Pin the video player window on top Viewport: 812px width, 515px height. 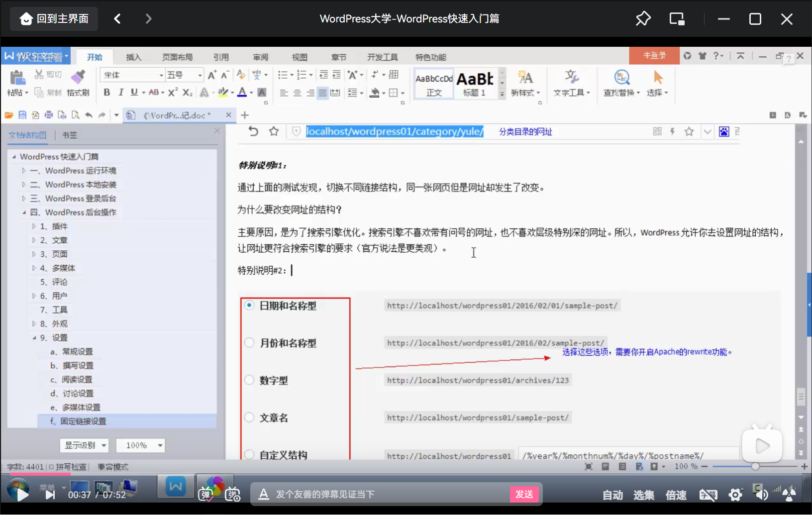pos(643,19)
